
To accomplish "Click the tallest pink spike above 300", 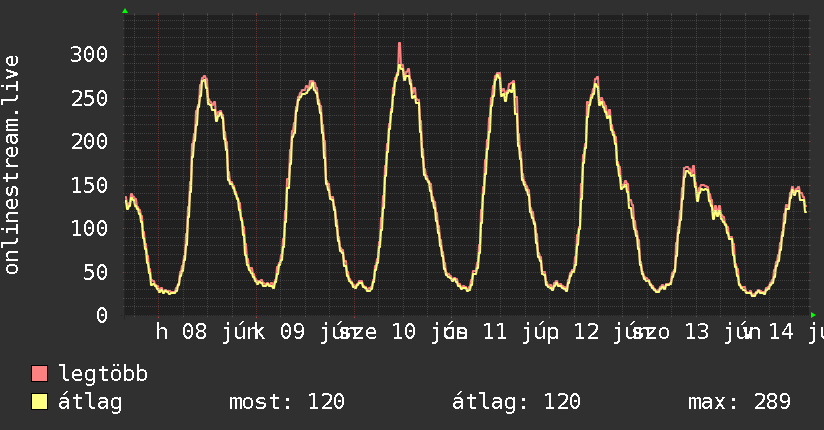I will point(399,53).
